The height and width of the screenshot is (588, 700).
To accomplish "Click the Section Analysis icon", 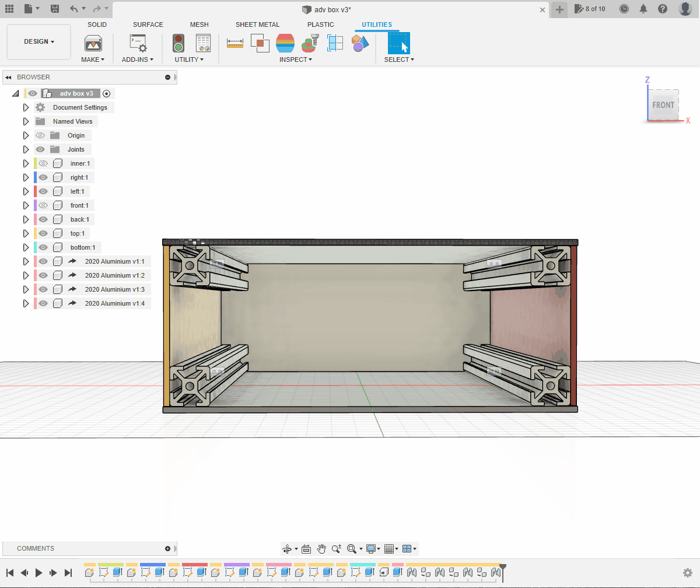I will 335,43.
